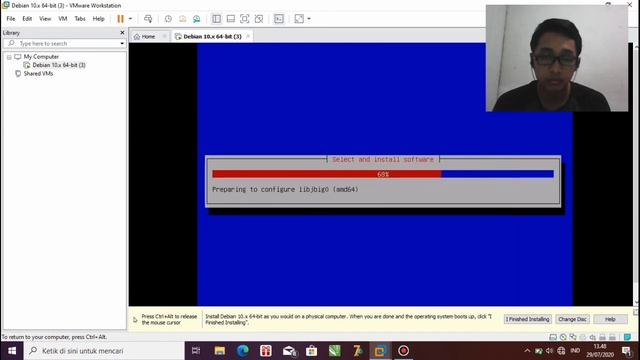The height and width of the screenshot is (360, 640).
Task: Toggle the console view toolbar icon
Action: click(x=279, y=19)
